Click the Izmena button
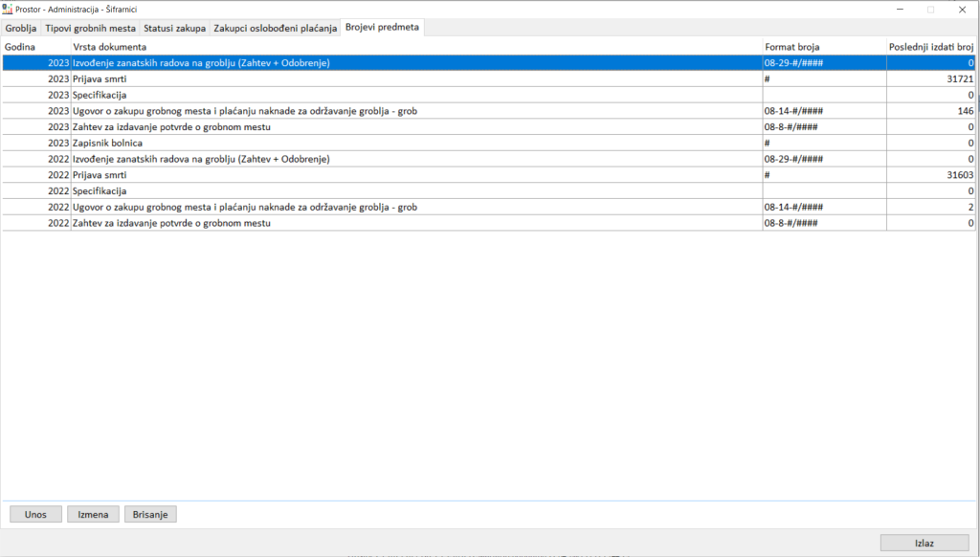 coord(93,515)
